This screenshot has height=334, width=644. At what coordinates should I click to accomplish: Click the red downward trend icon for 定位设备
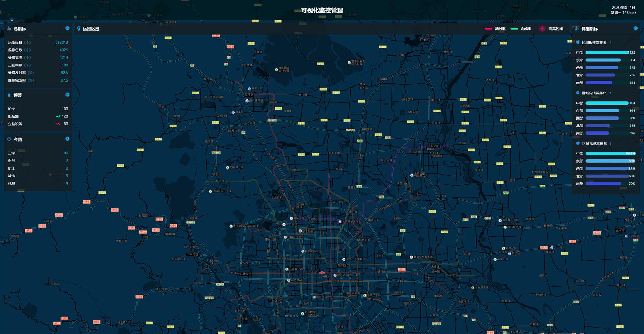(58, 124)
